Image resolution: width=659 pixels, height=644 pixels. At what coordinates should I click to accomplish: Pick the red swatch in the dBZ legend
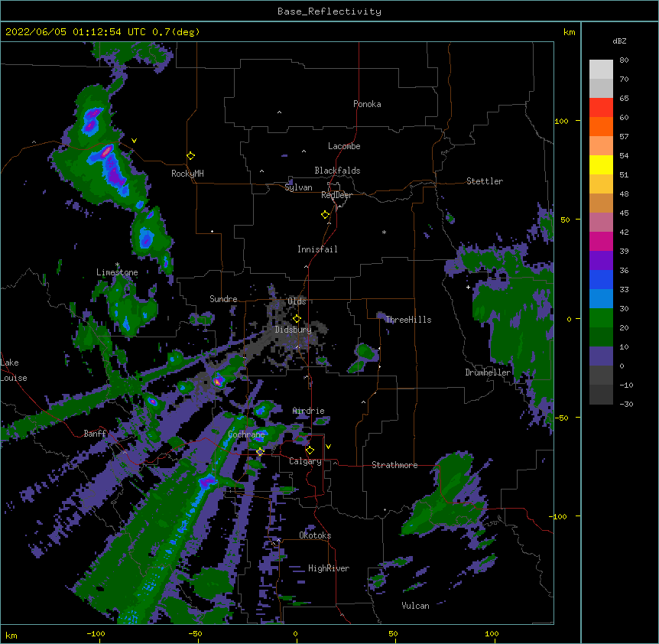coord(601,108)
